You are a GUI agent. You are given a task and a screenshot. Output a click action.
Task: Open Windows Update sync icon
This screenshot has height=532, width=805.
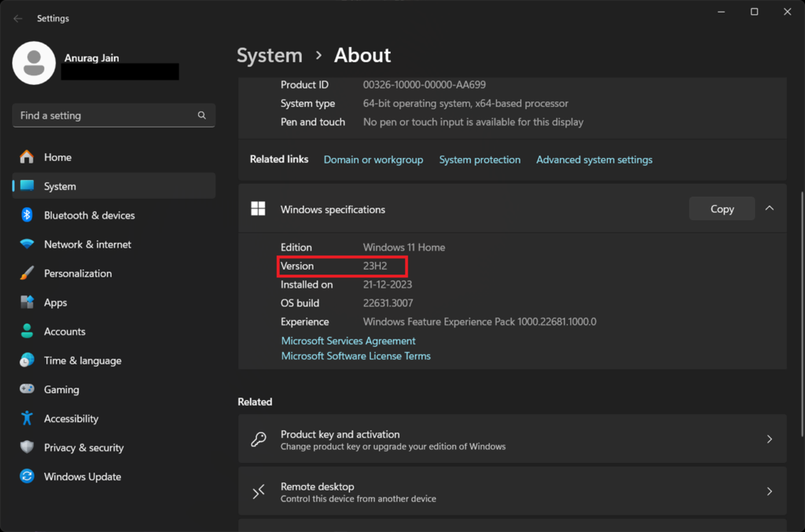[x=27, y=476]
